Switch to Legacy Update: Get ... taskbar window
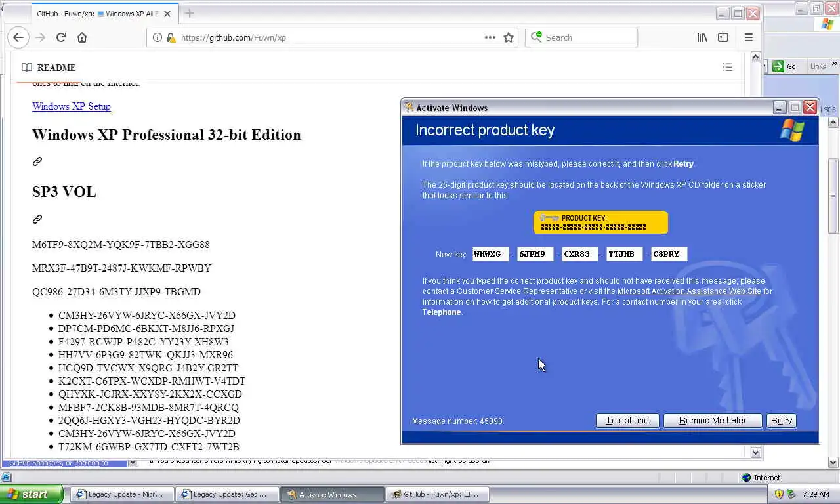This screenshot has width=840, height=504. 227,494
